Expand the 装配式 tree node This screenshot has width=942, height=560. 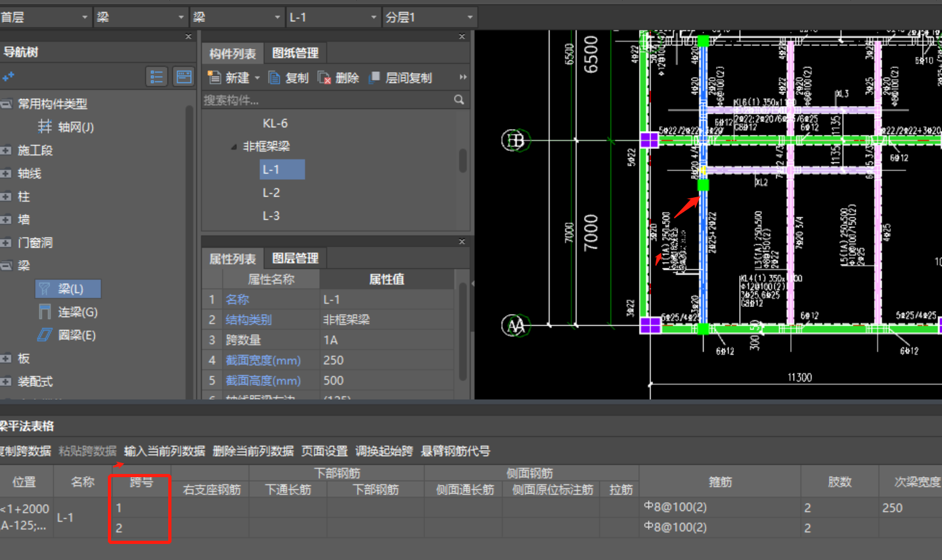tap(6, 381)
